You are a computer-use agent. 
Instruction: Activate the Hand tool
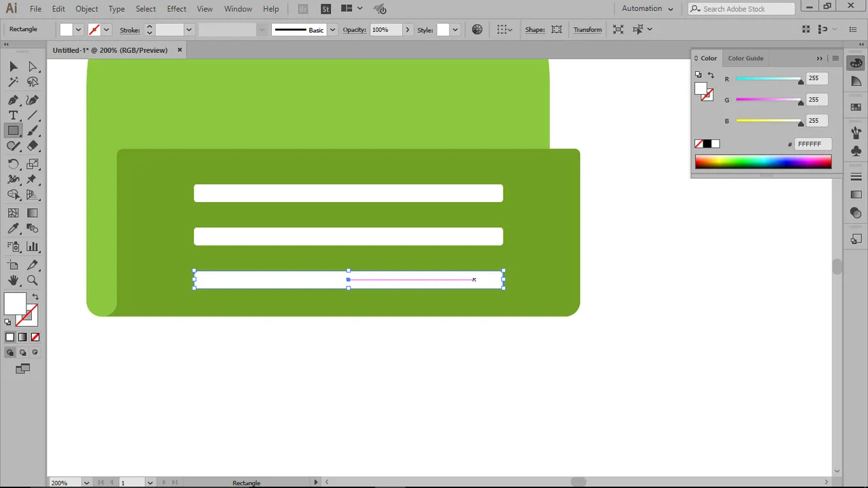click(13, 281)
